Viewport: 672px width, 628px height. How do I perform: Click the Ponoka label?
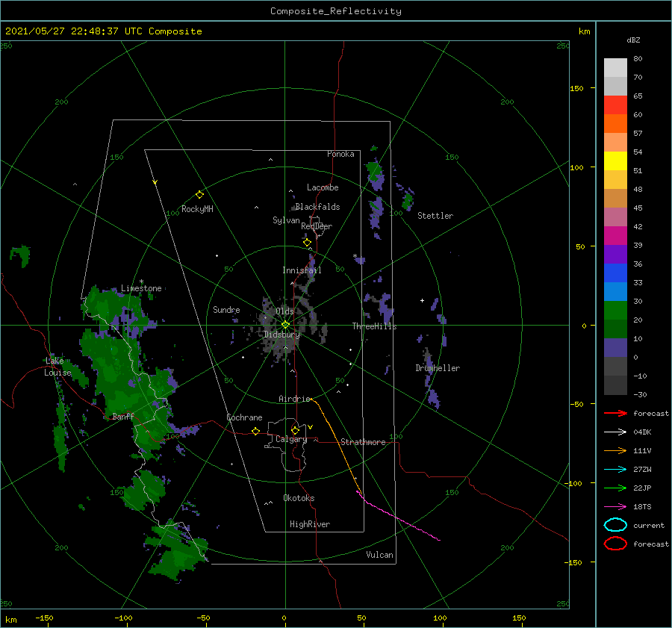[340, 154]
